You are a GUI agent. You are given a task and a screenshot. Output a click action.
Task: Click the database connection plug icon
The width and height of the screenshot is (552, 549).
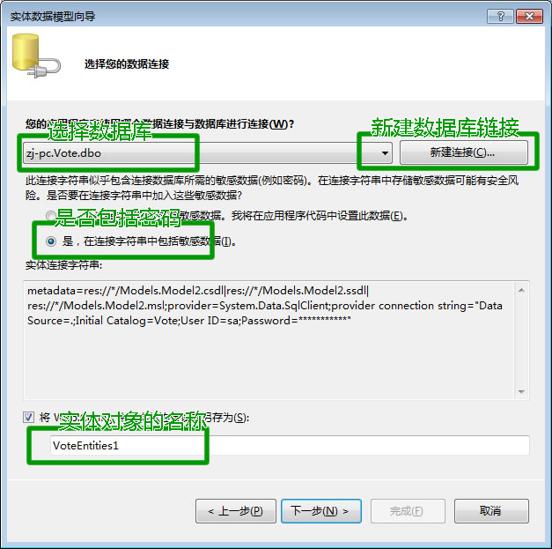click(x=36, y=56)
